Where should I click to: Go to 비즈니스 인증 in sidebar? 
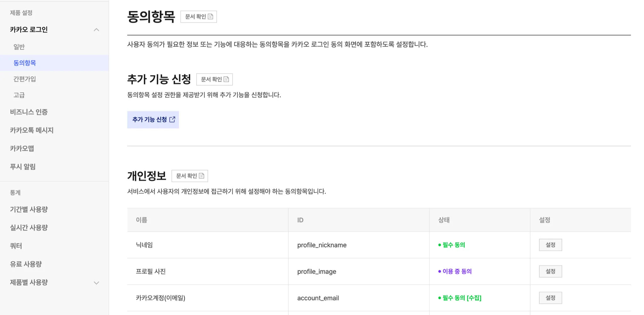[x=29, y=112]
